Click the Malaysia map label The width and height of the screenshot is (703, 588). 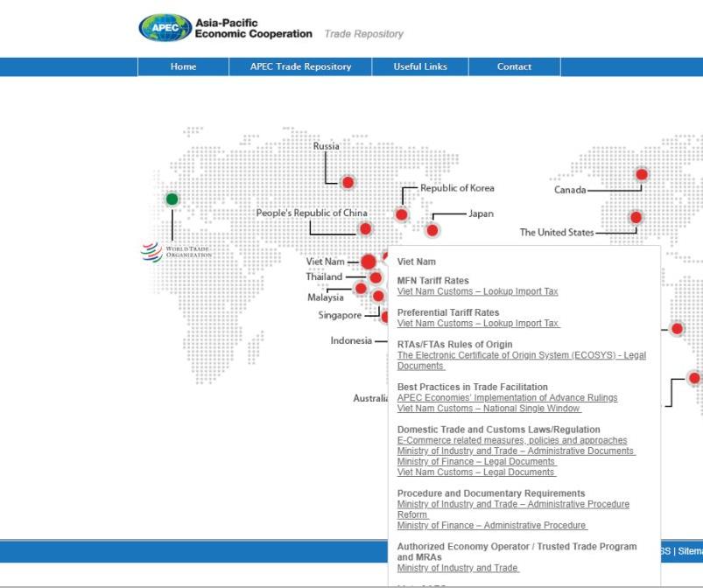click(x=326, y=297)
